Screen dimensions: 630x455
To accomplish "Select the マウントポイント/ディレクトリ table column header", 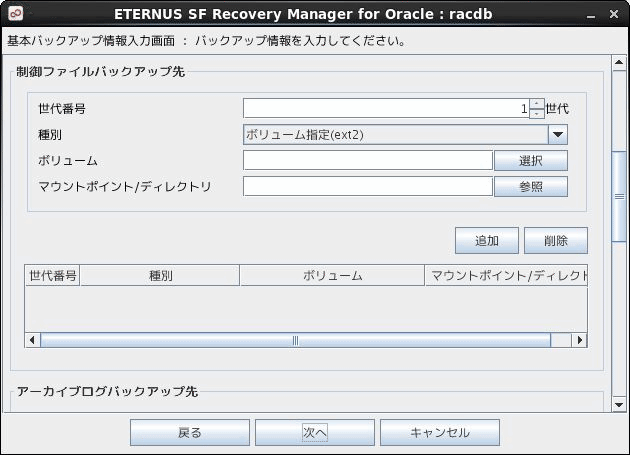I will tap(506, 275).
